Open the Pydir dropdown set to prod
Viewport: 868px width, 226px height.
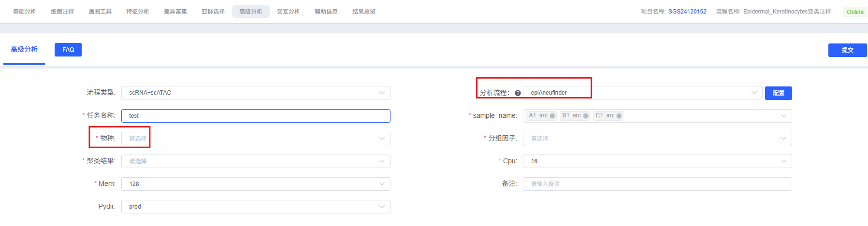256,207
